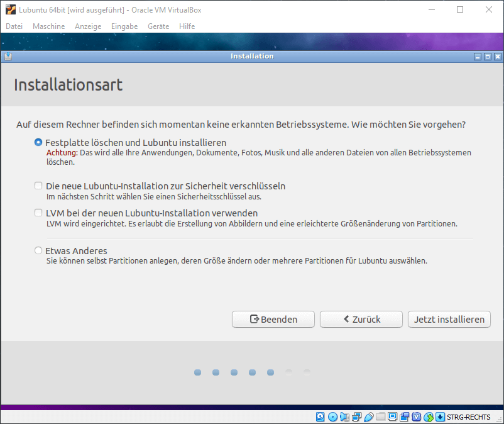The height and width of the screenshot is (424, 504).
Task: Open the Eingabe menu
Action: pos(124,26)
